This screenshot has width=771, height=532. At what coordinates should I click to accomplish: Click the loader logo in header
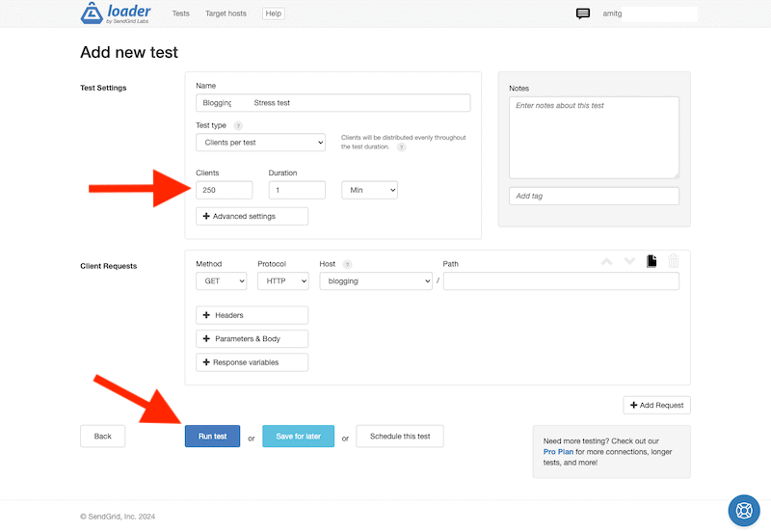click(116, 13)
